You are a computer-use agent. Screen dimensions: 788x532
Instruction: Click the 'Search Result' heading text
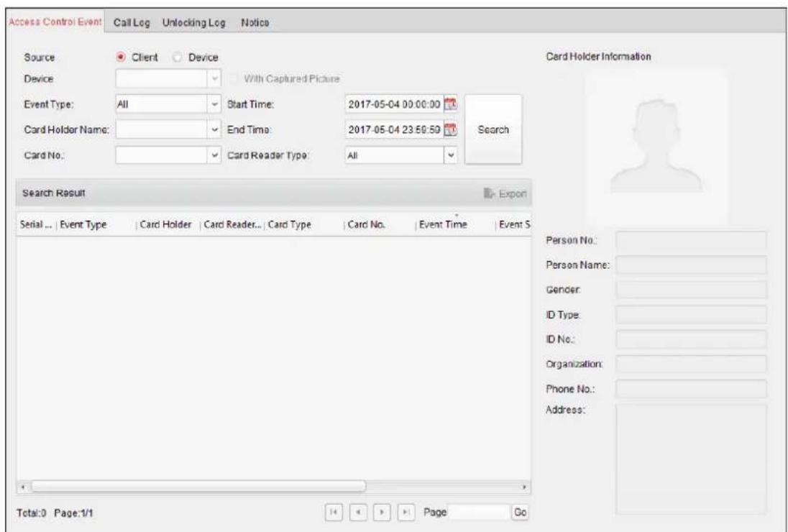pyautogui.click(x=53, y=193)
